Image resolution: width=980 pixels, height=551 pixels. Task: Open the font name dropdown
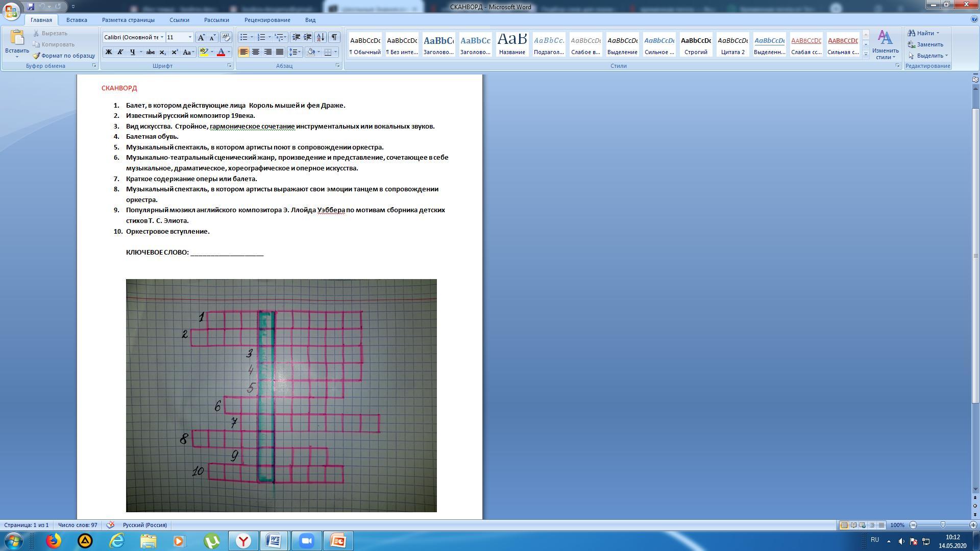pyautogui.click(x=162, y=37)
